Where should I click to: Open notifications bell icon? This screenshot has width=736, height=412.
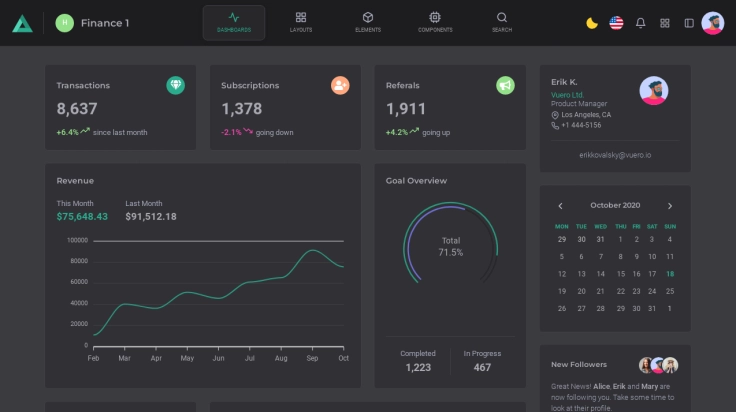click(x=641, y=23)
